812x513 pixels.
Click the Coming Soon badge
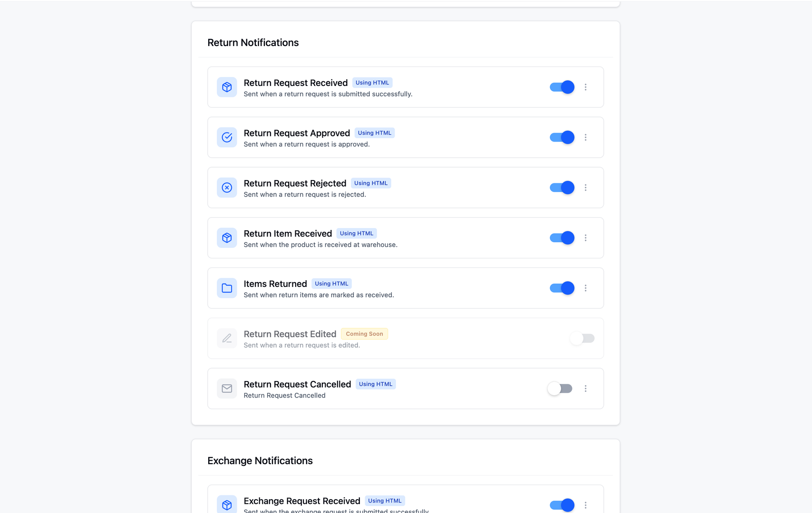pos(364,334)
